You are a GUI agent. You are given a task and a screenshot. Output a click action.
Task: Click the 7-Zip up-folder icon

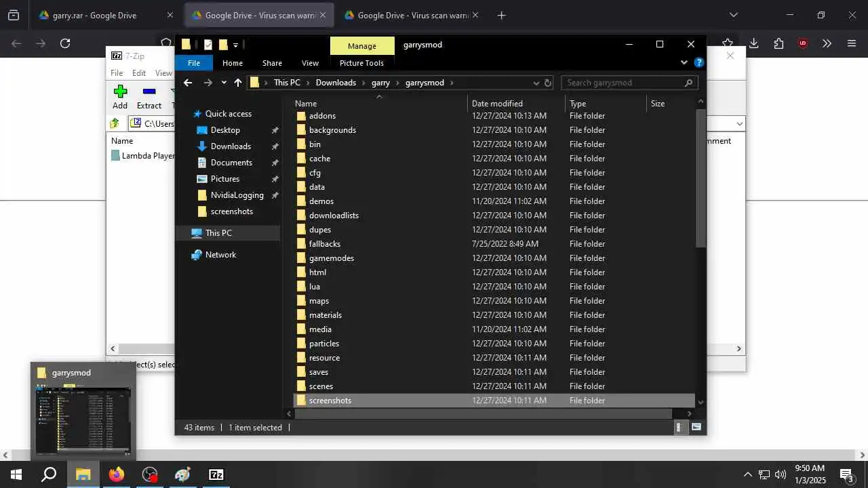pyautogui.click(x=115, y=123)
